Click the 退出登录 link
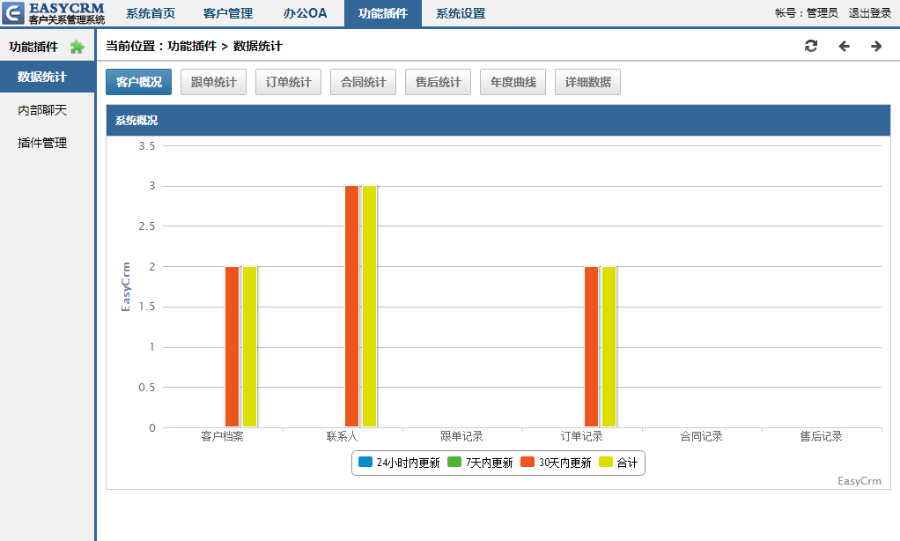900x541 pixels. pos(870,13)
